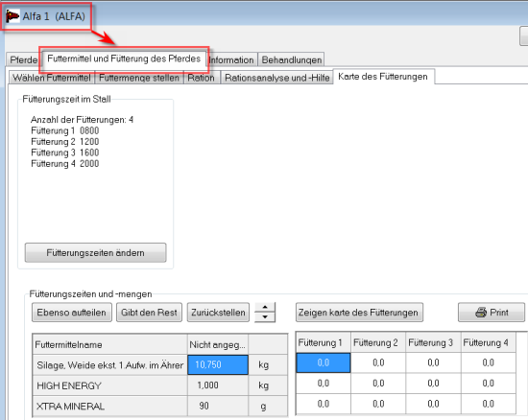Click the Ebenso aufteilen button
The height and width of the screenshot is (420, 528).
72,313
